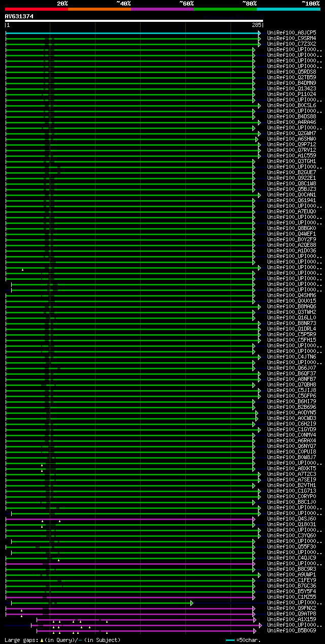325x644 pixels.
Task: Open hit UniRef100_Q5RDS8
Action: pos(291,72)
